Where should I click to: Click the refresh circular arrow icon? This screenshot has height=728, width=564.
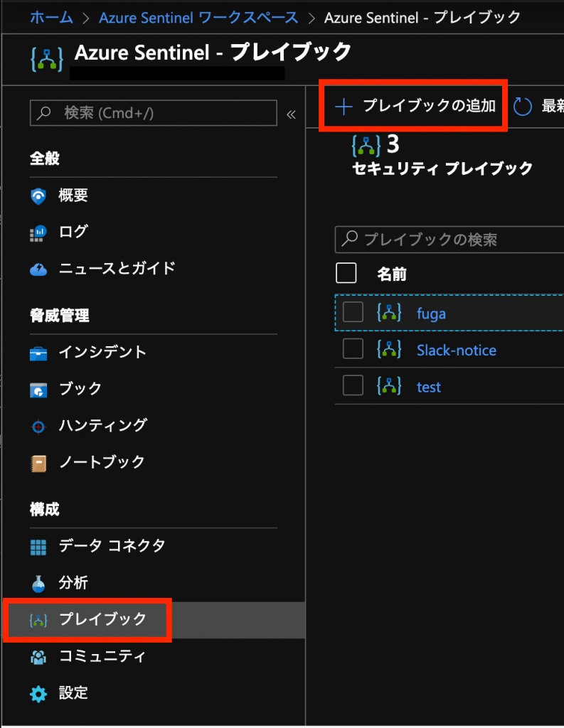point(523,107)
